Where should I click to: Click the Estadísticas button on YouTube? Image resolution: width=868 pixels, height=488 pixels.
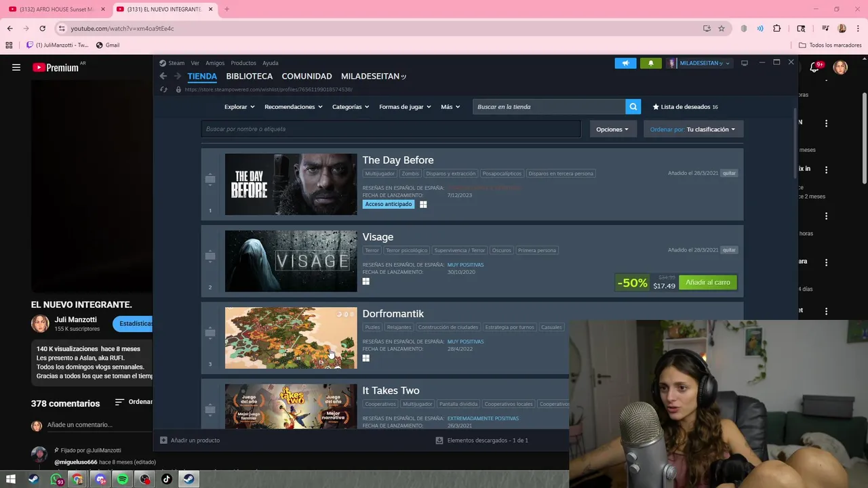click(x=133, y=324)
